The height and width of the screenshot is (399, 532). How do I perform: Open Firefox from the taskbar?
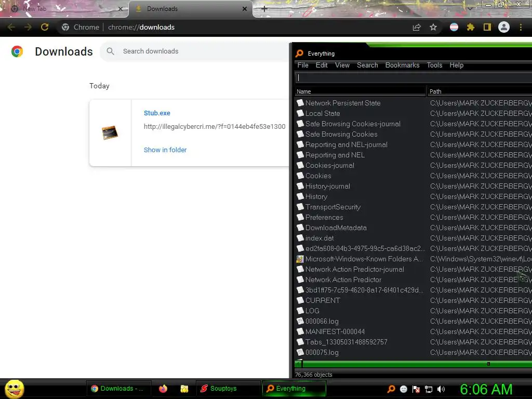pos(163,389)
